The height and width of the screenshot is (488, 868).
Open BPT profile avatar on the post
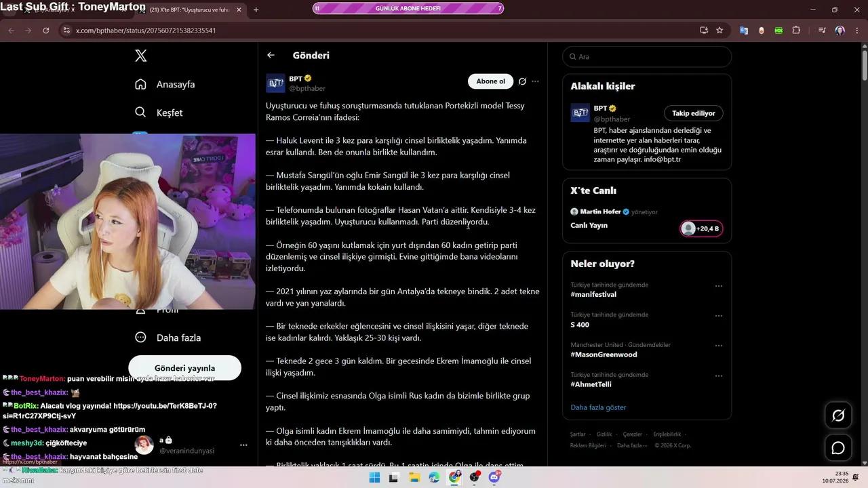click(x=275, y=83)
